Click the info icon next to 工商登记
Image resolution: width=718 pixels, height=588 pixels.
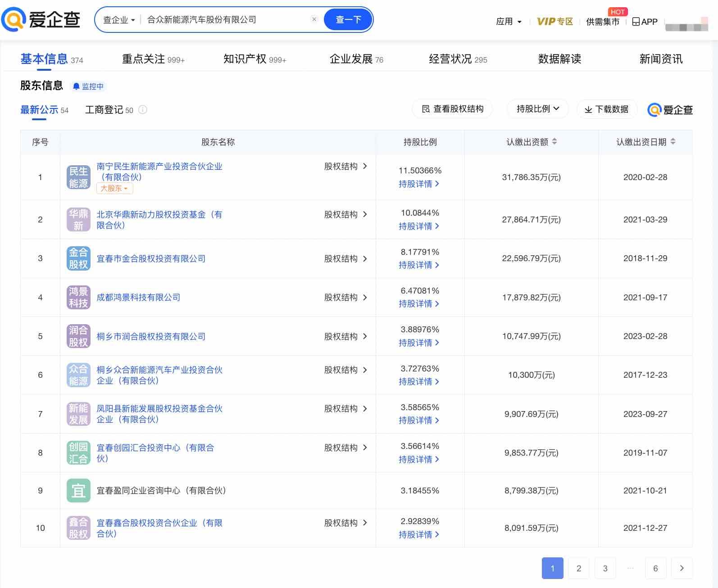point(143,110)
